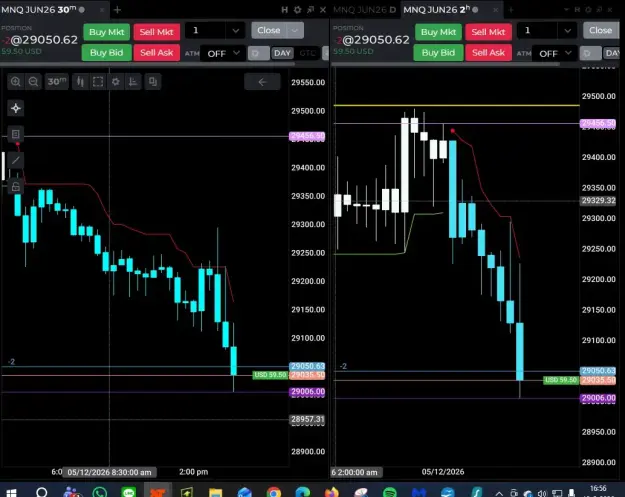Select the line drawing tool
This screenshot has width=625, height=497.
tap(16, 161)
